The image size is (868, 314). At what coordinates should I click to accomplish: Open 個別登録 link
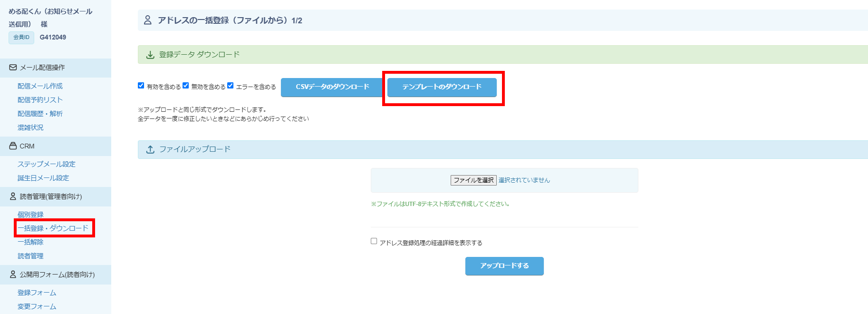[x=30, y=215]
